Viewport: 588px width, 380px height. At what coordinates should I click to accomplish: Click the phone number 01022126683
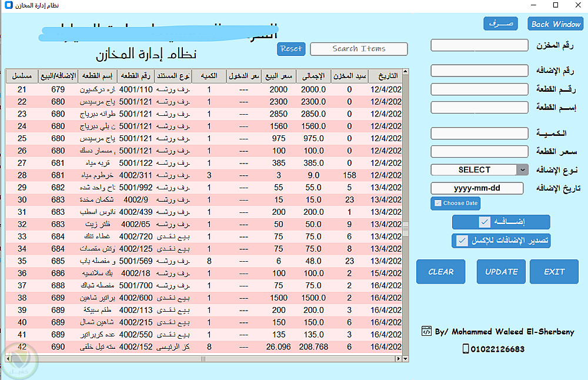point(497,349)
